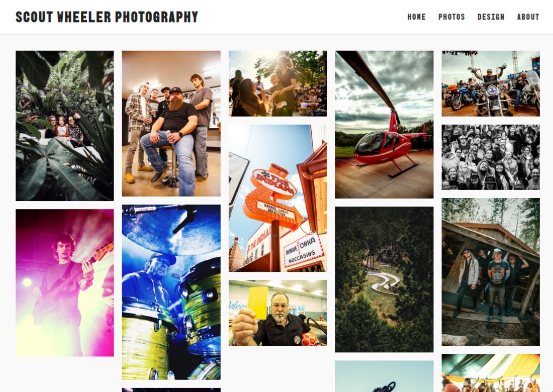Image resolution: width=553 pixels, height=392 pixels.
Task: Open the blue drummer with yellow drums photo
Action: 171,292
